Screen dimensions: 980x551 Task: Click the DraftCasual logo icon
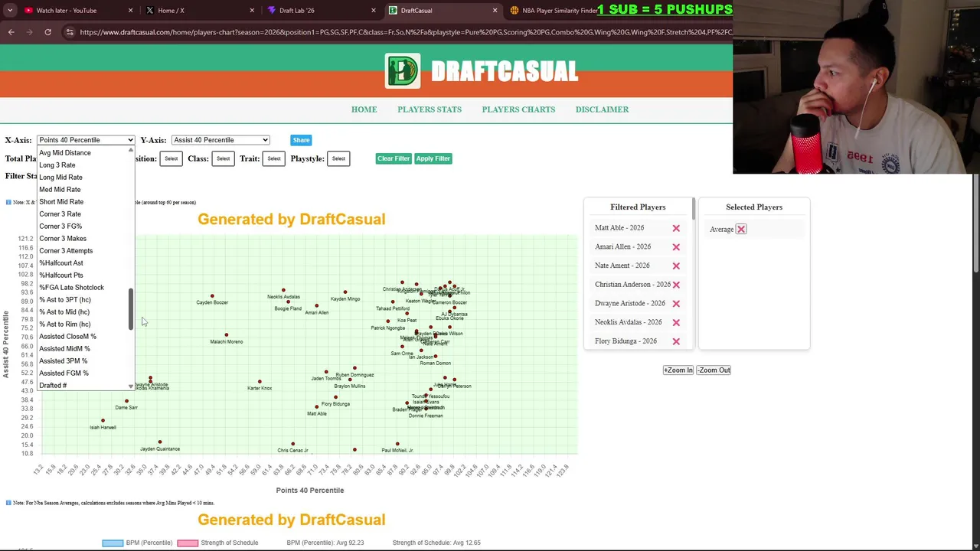(x=403, y=71)
